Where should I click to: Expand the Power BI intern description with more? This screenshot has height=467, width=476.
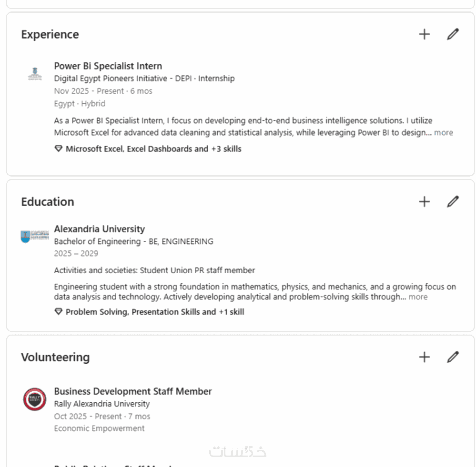click(443, 133)
